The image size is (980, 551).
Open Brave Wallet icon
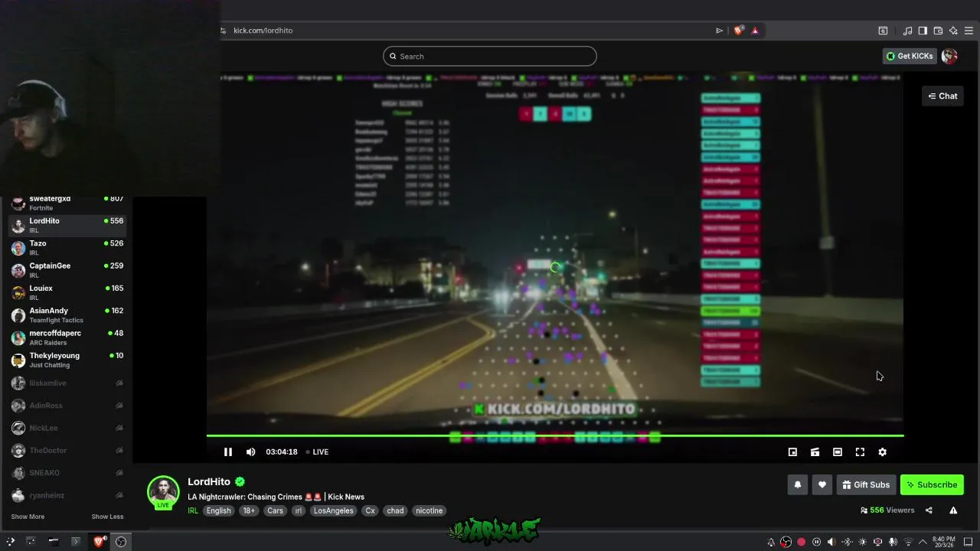point(938,31)
